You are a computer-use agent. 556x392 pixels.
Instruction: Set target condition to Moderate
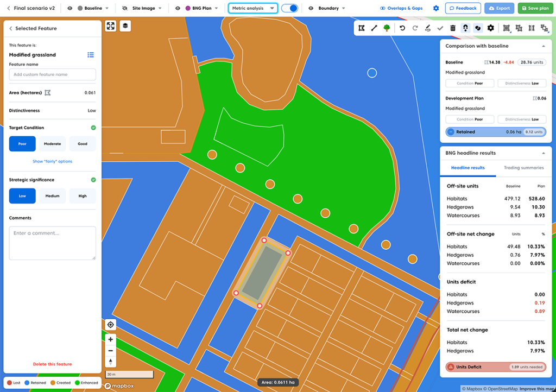point(52,144)
